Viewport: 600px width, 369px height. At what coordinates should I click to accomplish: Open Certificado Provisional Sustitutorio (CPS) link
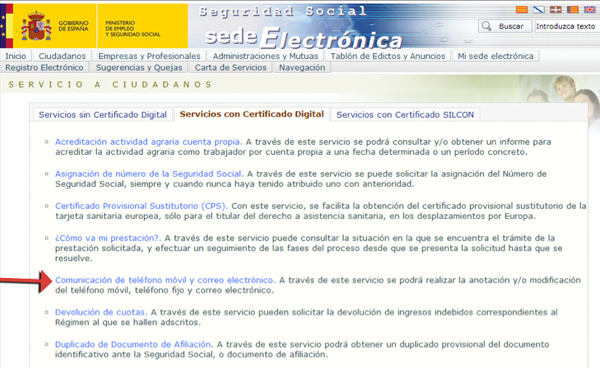click(x=141, y=206)
